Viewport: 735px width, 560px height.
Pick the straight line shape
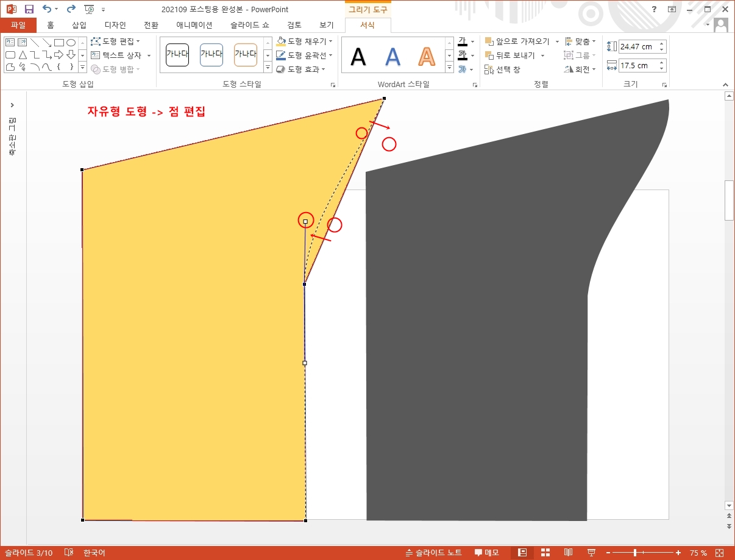point(35,42)
